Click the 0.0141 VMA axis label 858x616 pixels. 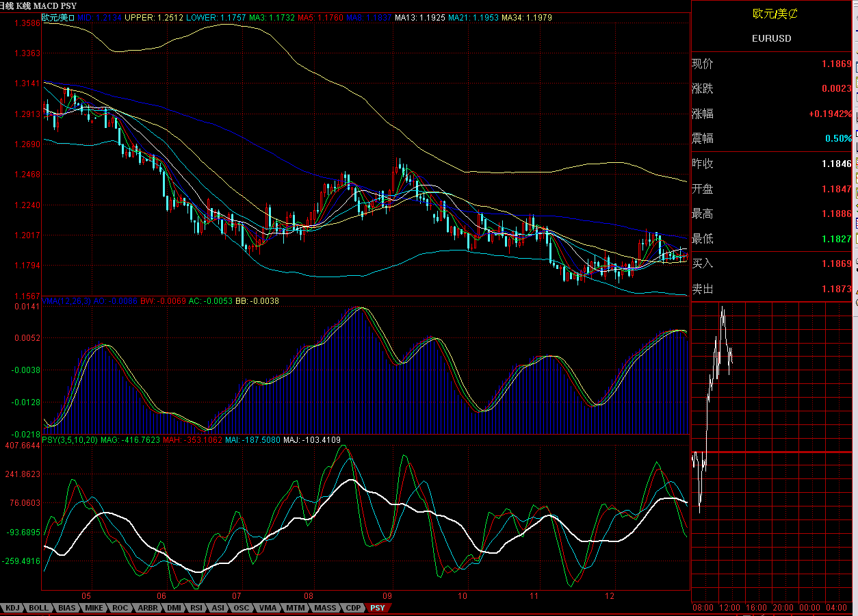click(x=27, y=307)
